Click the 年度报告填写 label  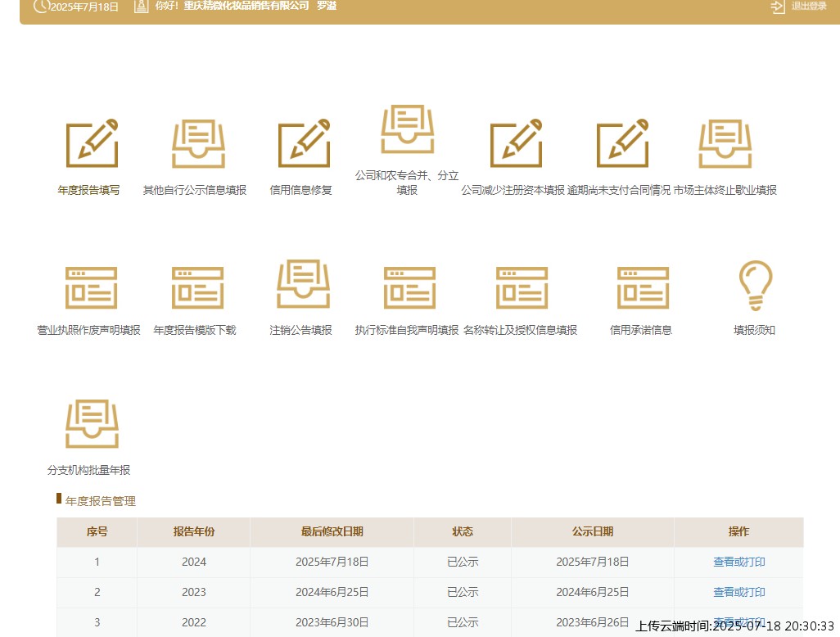(x=89, y=190)
